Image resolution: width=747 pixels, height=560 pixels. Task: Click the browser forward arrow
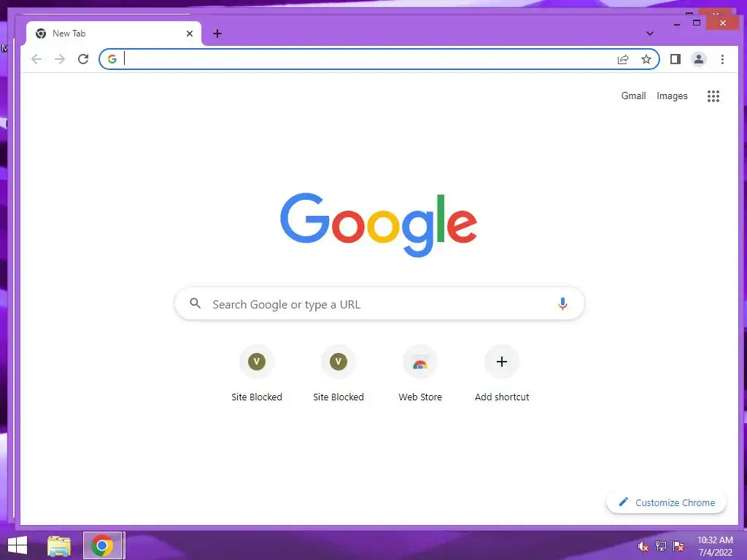point(60,59)
